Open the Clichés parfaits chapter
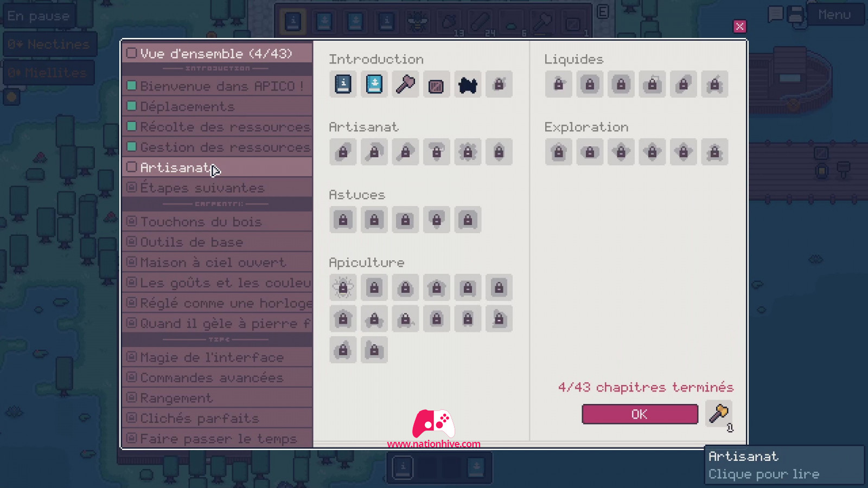Image resolution: width=868 pixels, height=488 pixels. (x=218, y=418)
